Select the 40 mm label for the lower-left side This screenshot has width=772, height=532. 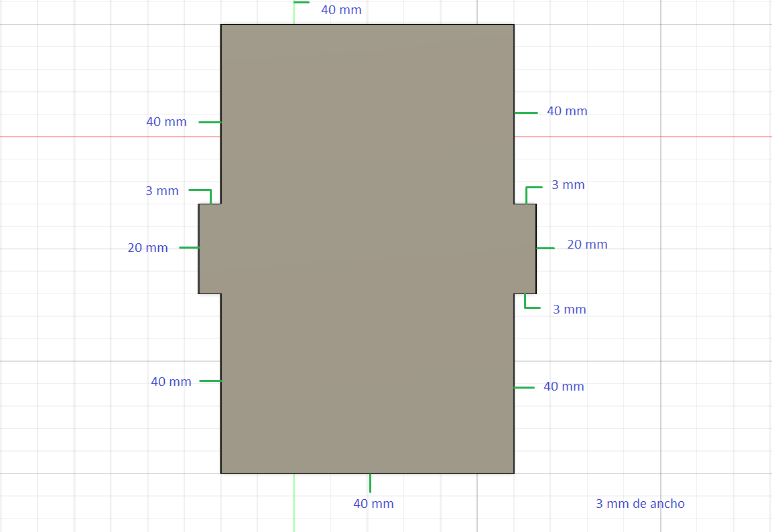click(x=171, y=381)
